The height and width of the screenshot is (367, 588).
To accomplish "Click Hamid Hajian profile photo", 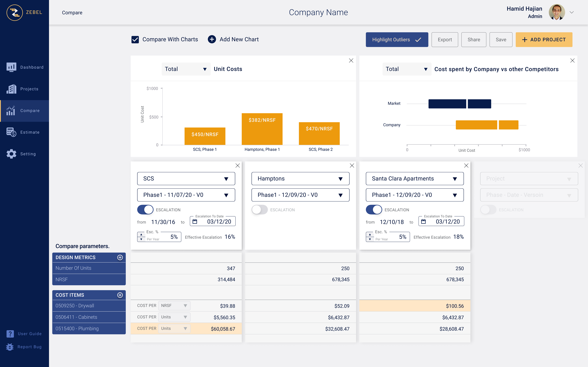I will (557, 12).
